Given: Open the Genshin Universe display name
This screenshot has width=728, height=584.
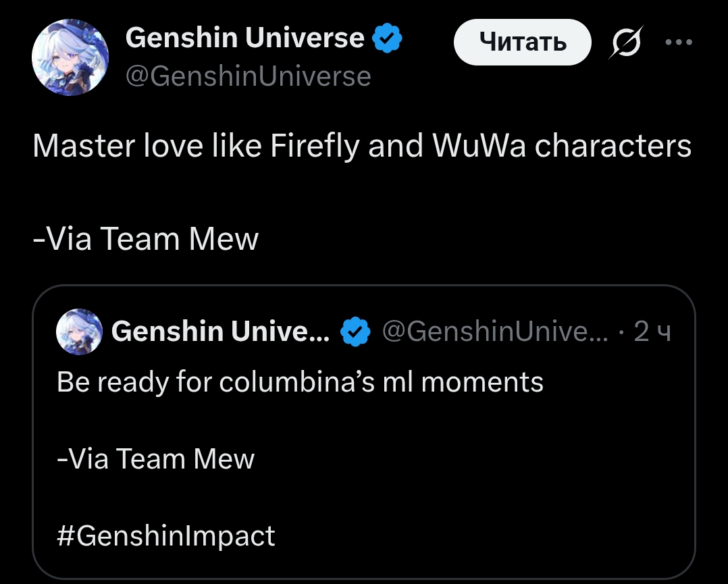Looking at the screenshot, I should click(244, 38).
